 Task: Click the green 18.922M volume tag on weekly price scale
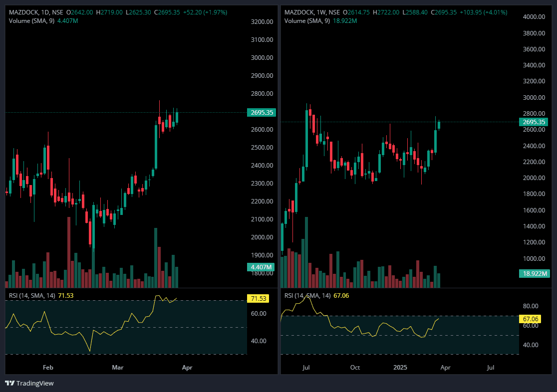(x=534, y=273)
